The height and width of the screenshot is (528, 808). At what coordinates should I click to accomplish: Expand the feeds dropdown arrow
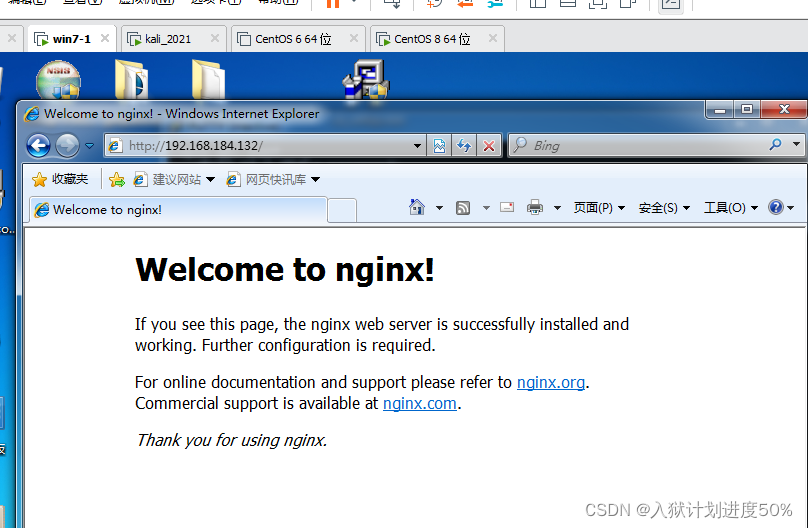486,208
